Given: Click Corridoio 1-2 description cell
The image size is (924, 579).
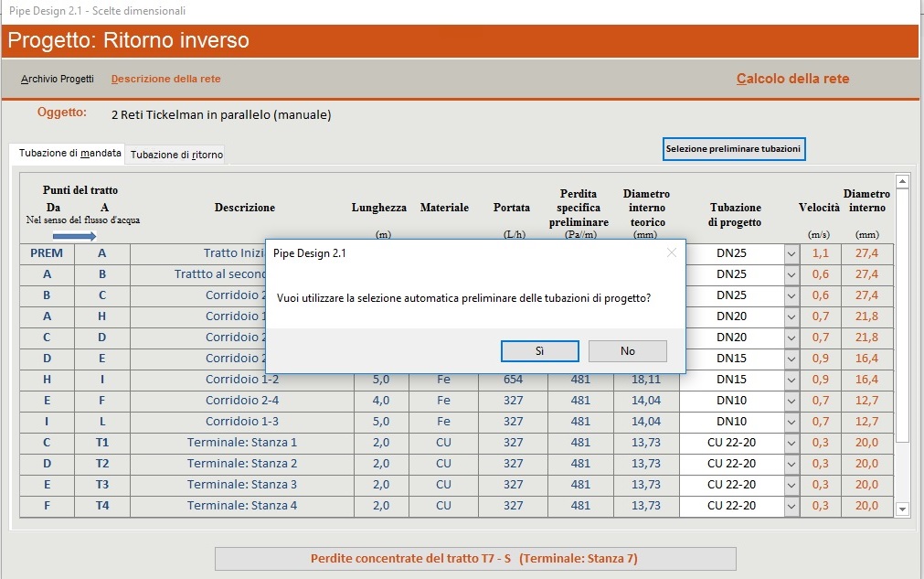Looking at the screenshot, I should coord(242,380).
